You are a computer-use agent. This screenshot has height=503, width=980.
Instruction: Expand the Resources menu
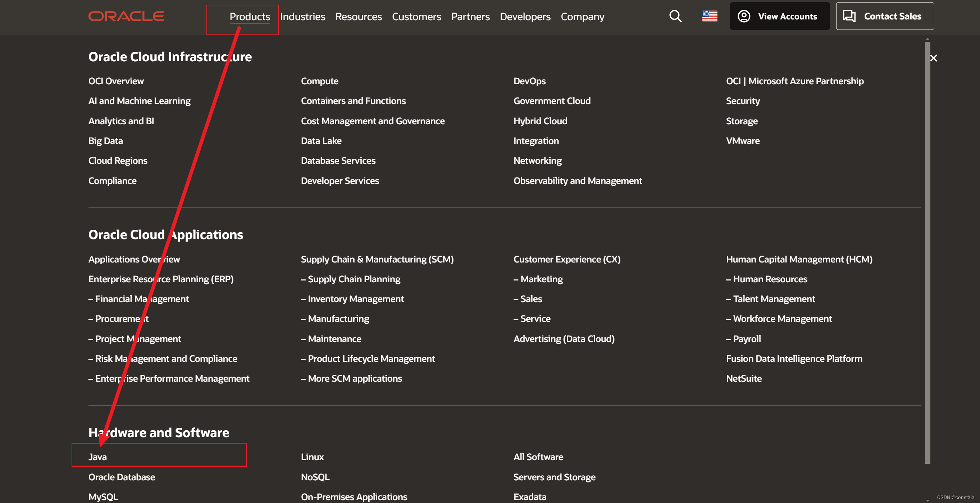point(358,17)
